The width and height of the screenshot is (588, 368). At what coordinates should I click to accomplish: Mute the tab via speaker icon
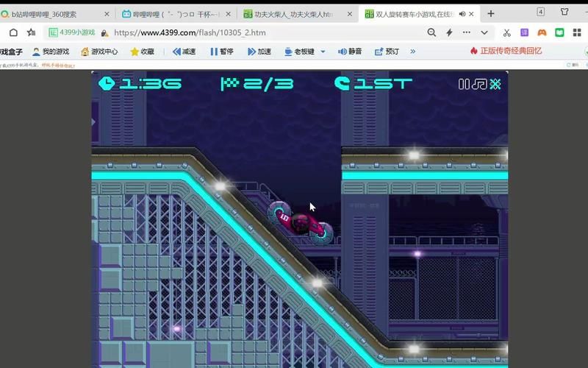462,14
